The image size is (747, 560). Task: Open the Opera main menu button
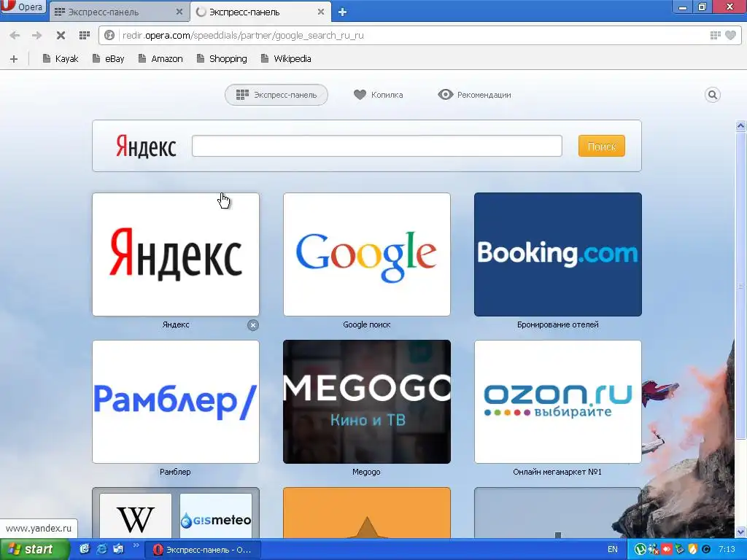click(x=23, y=7)
